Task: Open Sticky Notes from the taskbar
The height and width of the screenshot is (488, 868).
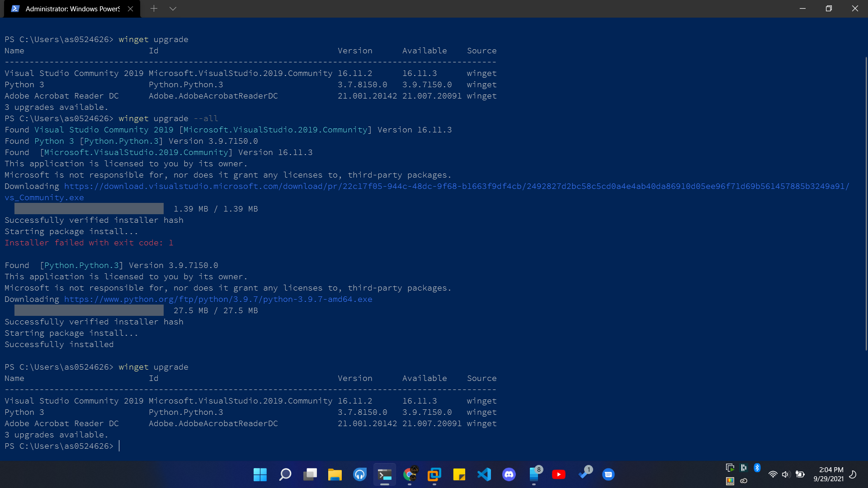Action: (459, 474)
